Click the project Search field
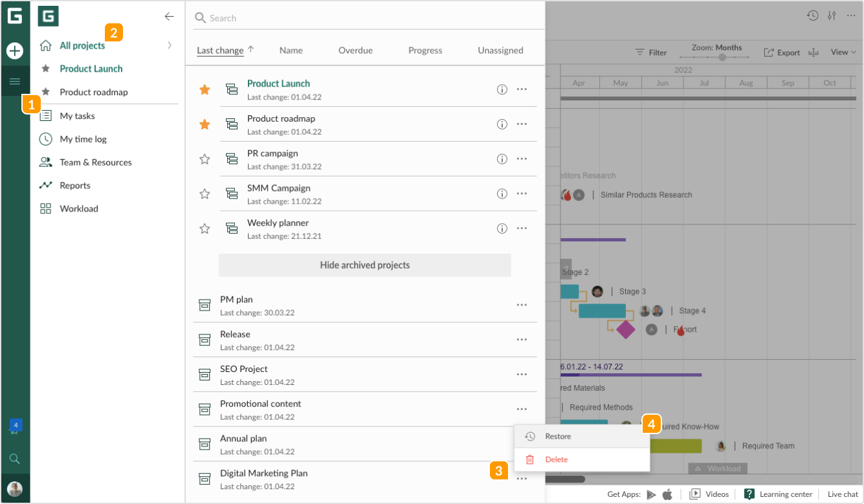Viewport: 864px width, 504px height. (x=369, y=18)
